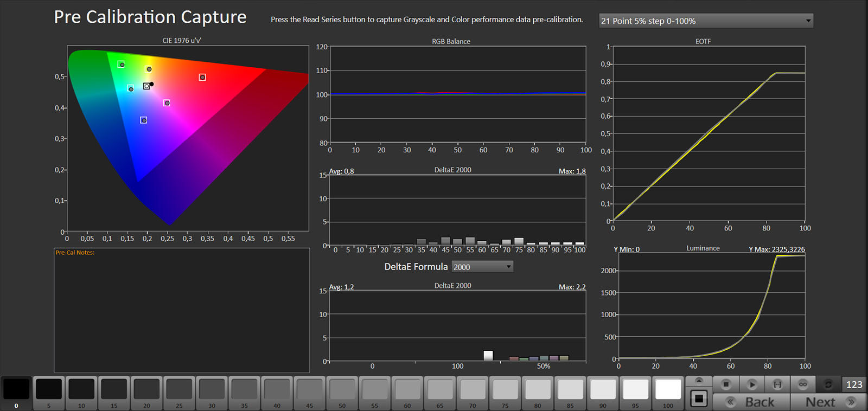Click the infinity loop icon

click(803, 384)
